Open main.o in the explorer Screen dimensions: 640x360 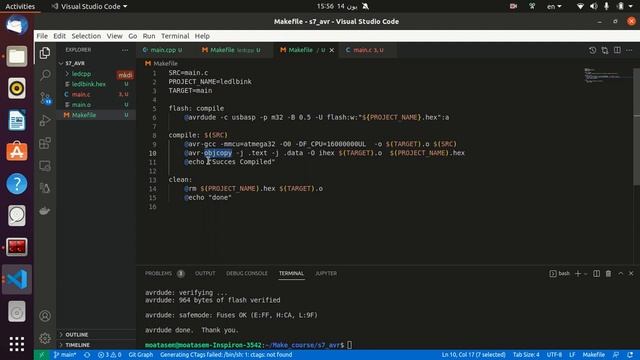[81, 105]
